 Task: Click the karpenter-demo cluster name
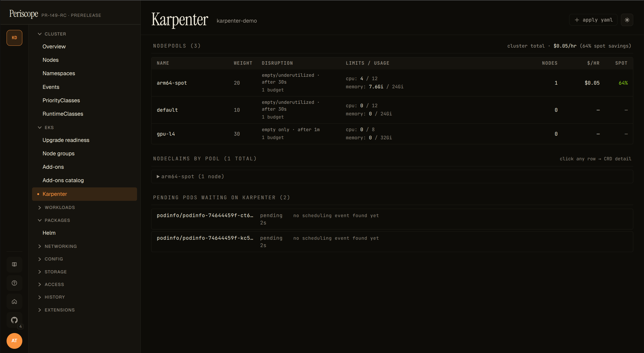[x=237, y=21]
